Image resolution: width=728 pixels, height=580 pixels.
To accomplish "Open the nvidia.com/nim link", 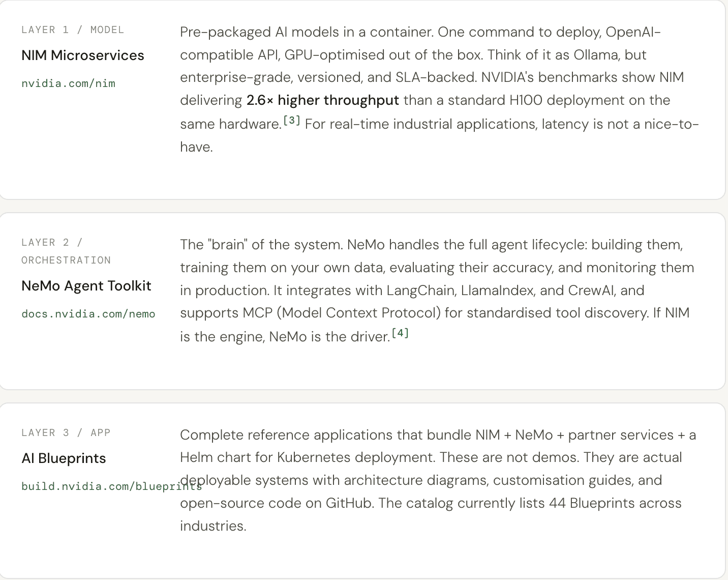I will [x=68, y=83].
